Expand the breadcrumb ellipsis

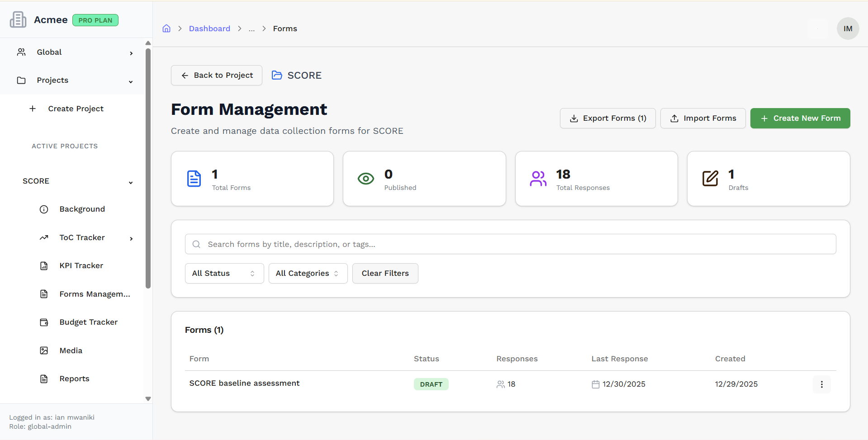point(251,28)
